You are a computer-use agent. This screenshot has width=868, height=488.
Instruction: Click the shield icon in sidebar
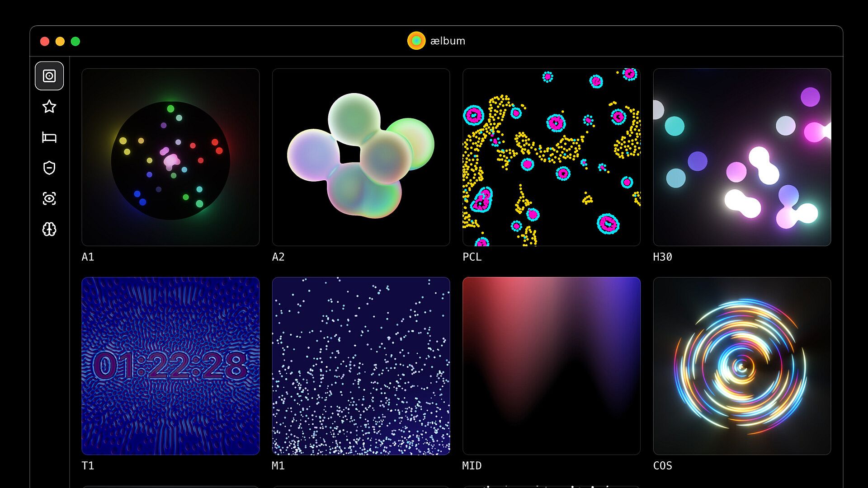[x=49, y=168]
